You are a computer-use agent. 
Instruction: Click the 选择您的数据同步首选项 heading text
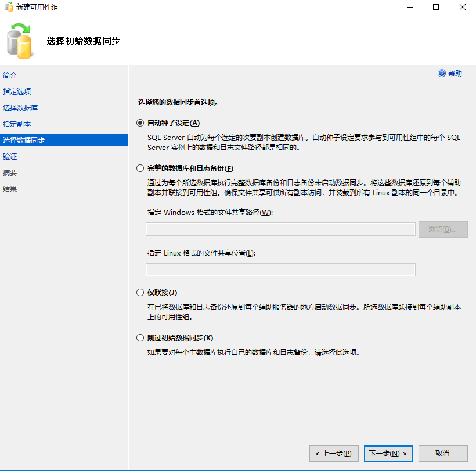178,102
